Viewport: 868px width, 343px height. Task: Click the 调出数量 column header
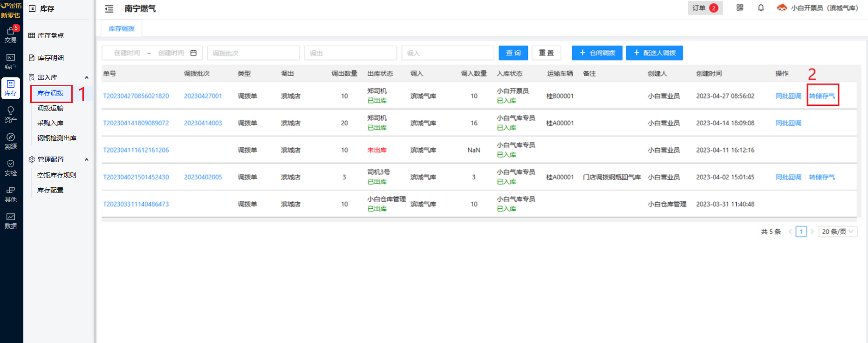coord(344,74)
